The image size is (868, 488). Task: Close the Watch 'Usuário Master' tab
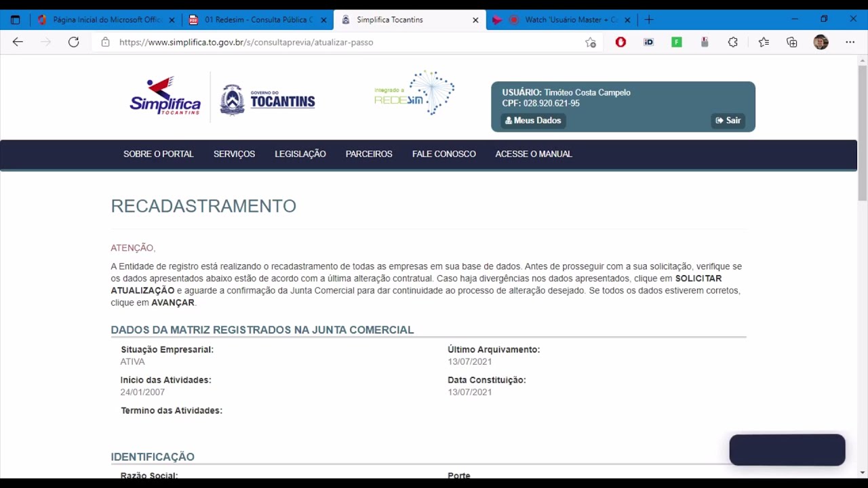tap(627, 20)
